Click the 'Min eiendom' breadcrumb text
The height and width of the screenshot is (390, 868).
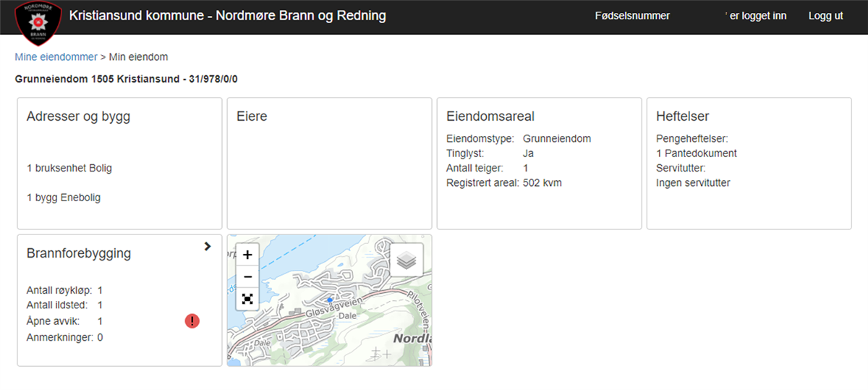[139, 56]
